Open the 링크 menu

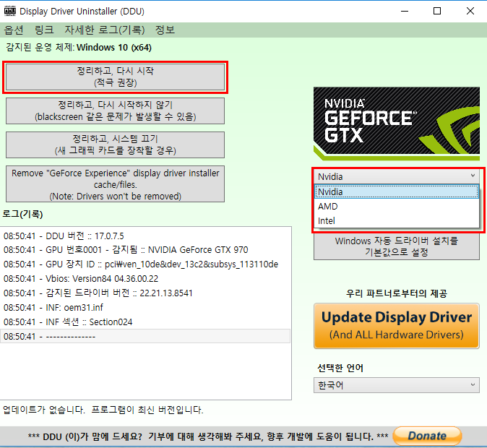click(x=44, y=30)
